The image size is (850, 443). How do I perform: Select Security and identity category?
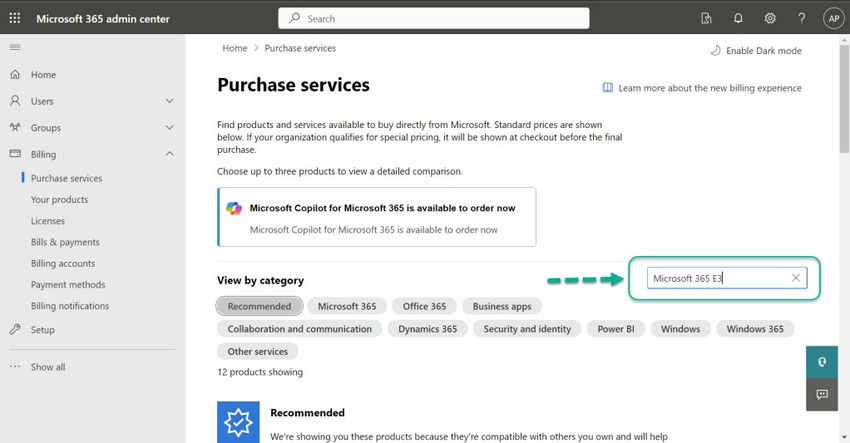tap(527, 329)
